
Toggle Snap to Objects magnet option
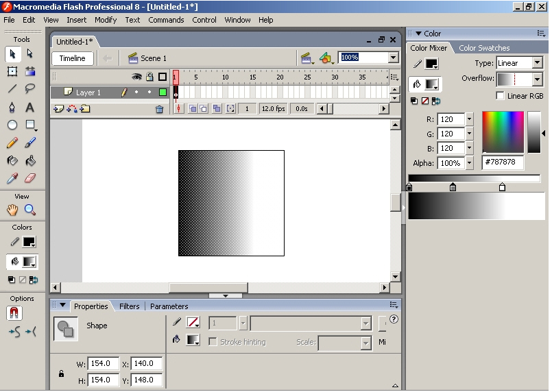point(14,313)
